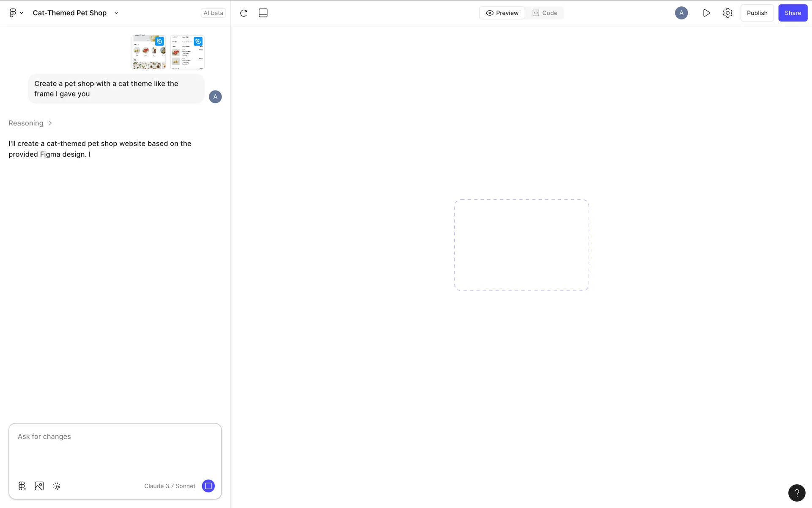The width and height of the screenshot is (812, 508).
Task: Click the Publish button
Action: point(757,13)
